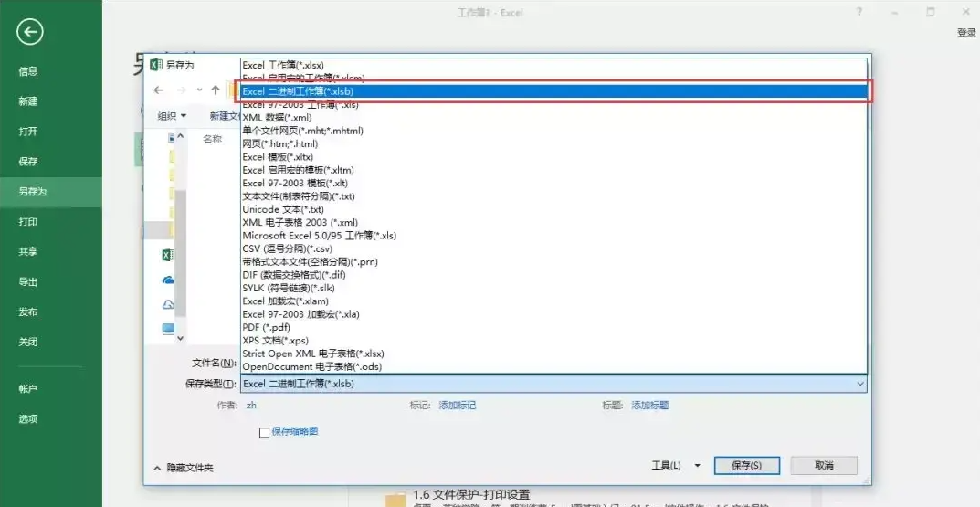This screenshot has width=980, height=507.
Task: Expand the save type combo box arrow
Action: coord(860,384)
